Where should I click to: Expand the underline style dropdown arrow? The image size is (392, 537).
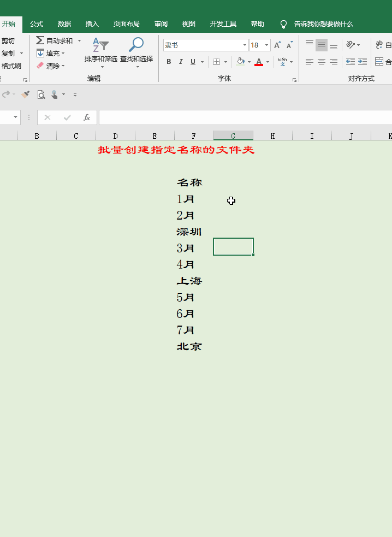click(x=203, y=62)
